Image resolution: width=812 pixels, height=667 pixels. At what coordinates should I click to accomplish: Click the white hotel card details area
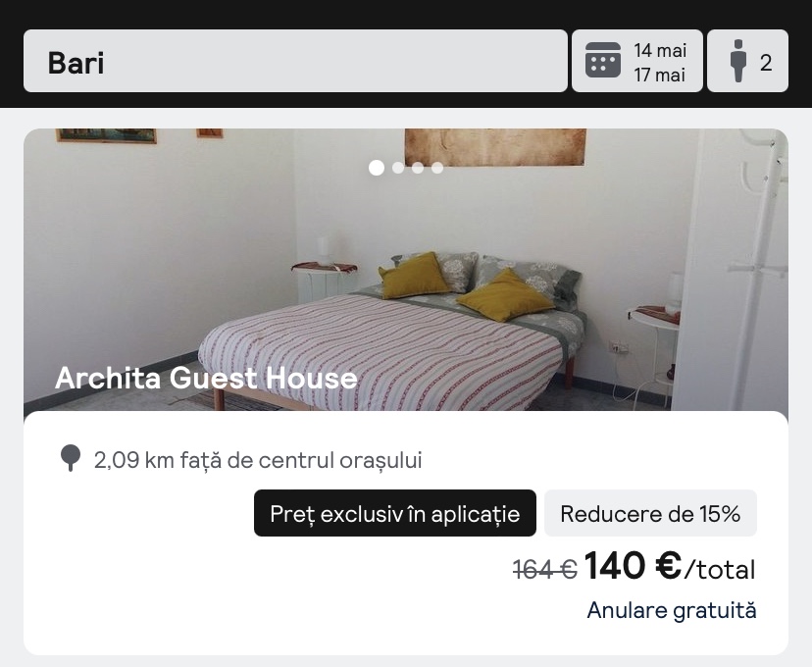pos(406,533)
